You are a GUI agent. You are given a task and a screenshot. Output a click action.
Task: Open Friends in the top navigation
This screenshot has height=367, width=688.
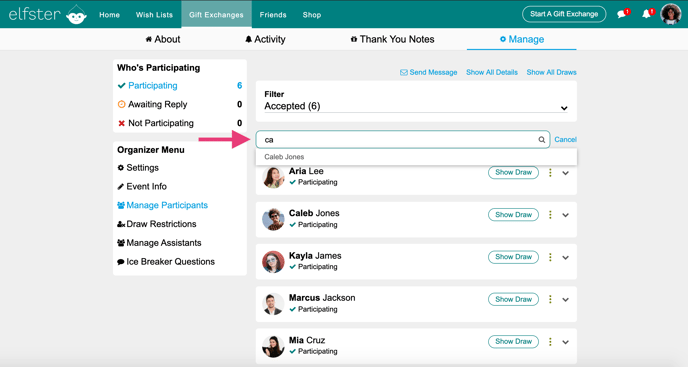click(x=273, y=14)
